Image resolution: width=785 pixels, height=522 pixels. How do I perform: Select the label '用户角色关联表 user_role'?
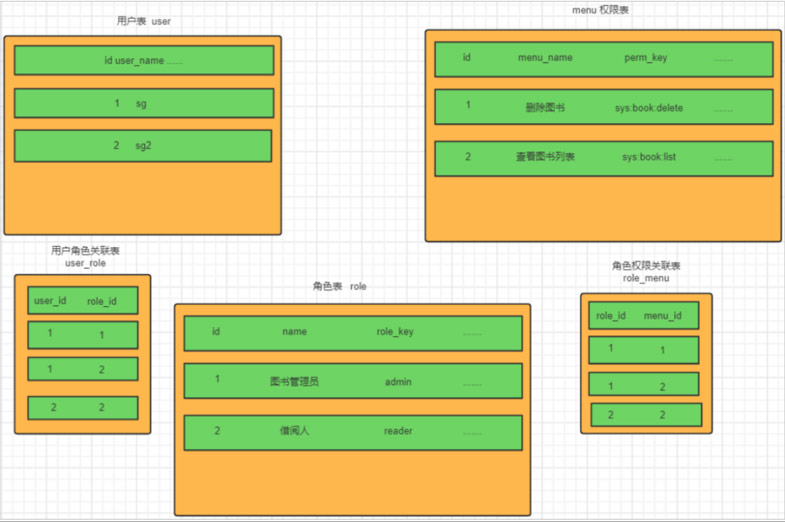pyautogui.click(x=85, y=256)
